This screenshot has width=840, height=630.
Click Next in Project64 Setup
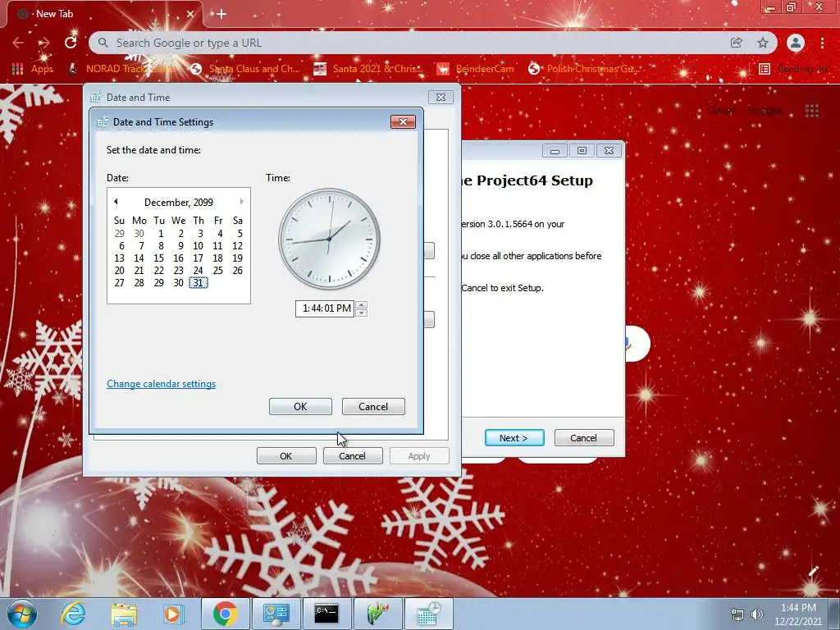pos(514,438)
